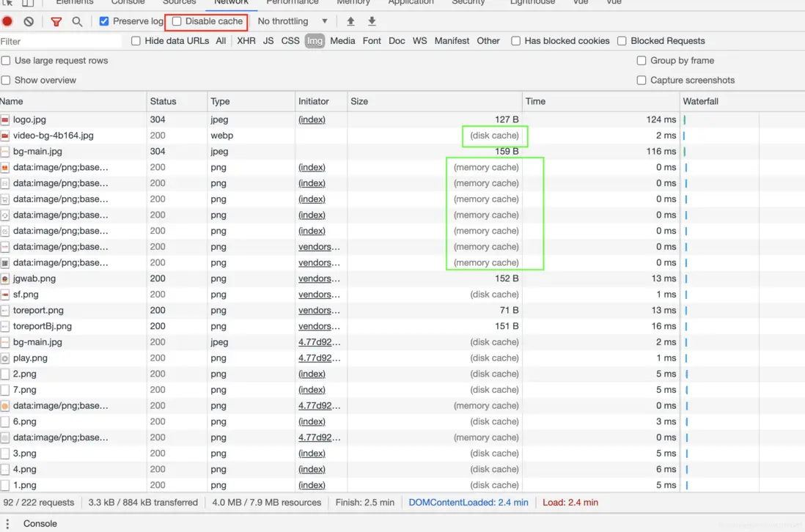Sort requests by the Time column header
This screenshot has width=805, height=532.
(x=535, y=101)
